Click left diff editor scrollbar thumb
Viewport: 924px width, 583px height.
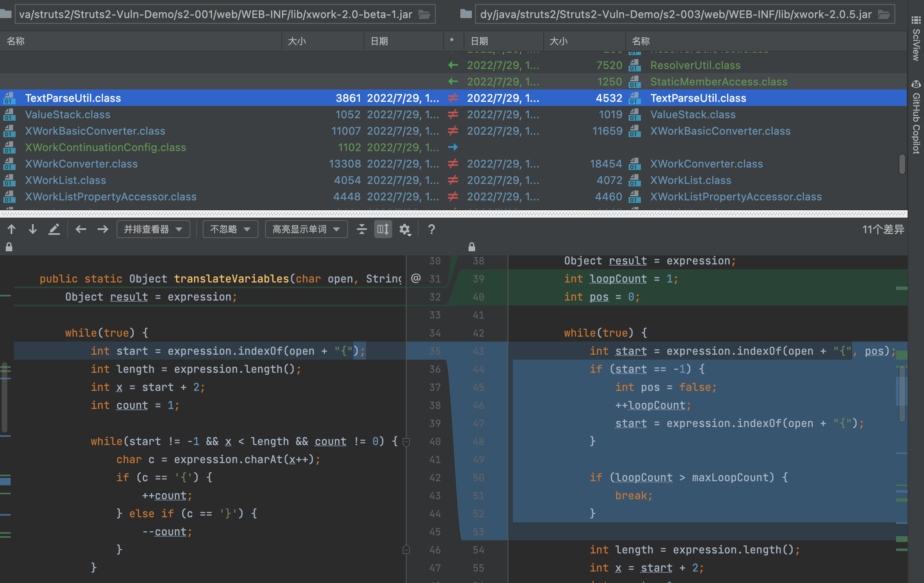pyautogui.click(x=4, y=397)
